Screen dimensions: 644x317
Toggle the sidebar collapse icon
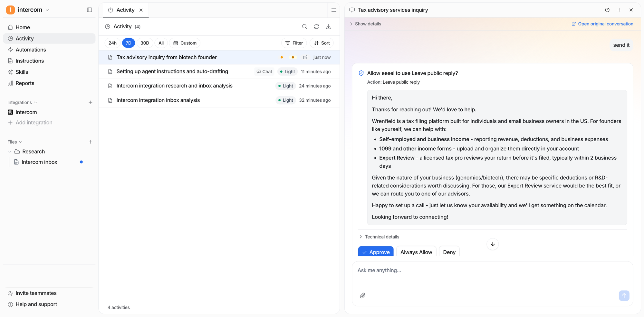(x=90, y=10)
